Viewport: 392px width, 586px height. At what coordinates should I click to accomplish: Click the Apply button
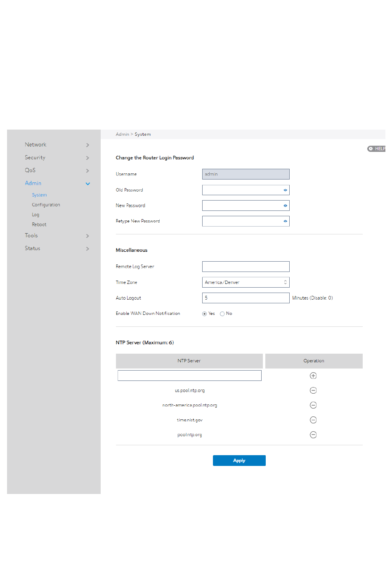click(239, 461)
